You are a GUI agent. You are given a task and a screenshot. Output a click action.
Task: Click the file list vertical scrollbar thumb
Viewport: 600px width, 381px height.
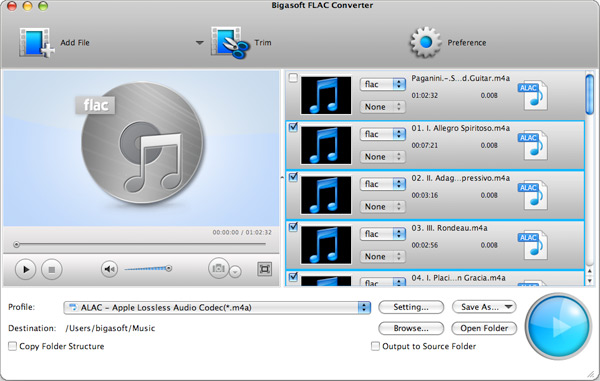click(590, 94)
